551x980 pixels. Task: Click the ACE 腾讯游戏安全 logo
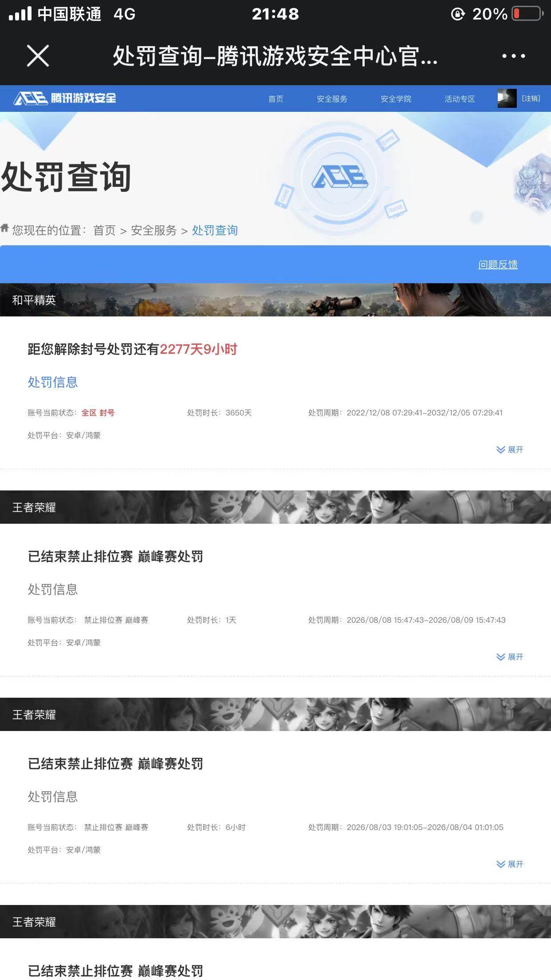click(65, 98)
